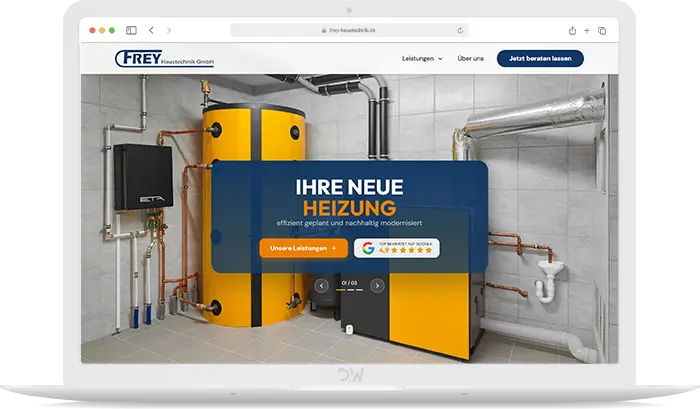Click the yellow minimize window dot
This screenshot has height=409, width=700.
[x=102, y=30]
